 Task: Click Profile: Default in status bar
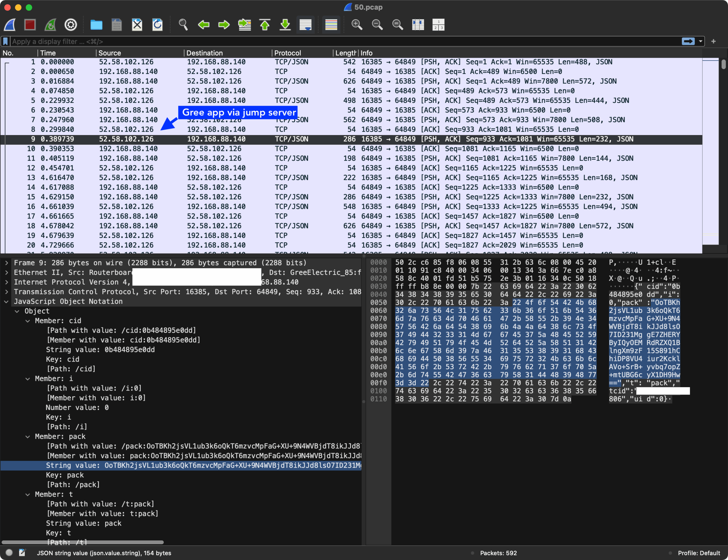[699, 553]
